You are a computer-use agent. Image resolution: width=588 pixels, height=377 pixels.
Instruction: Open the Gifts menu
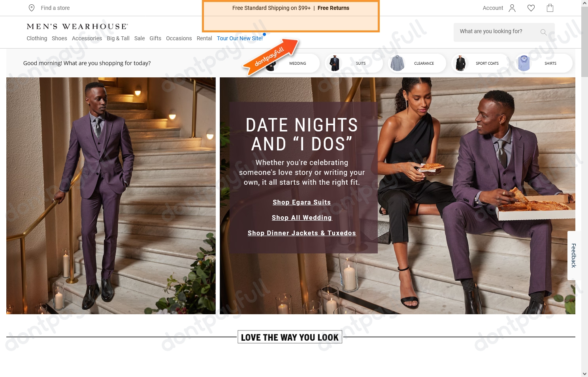155,38
